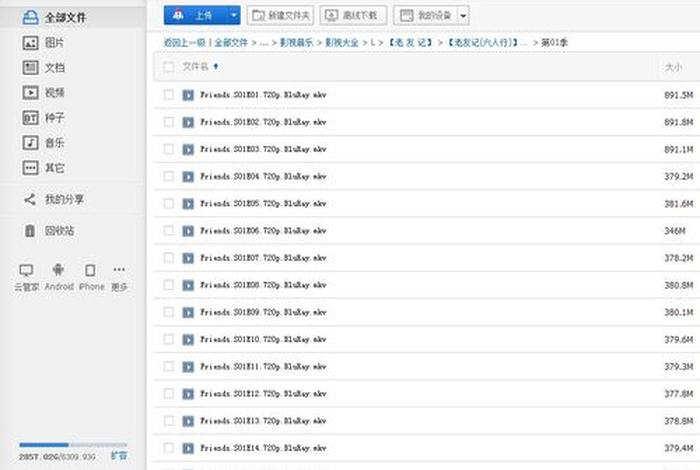Click the video icon of Friends.S01E06

[188, 231]
